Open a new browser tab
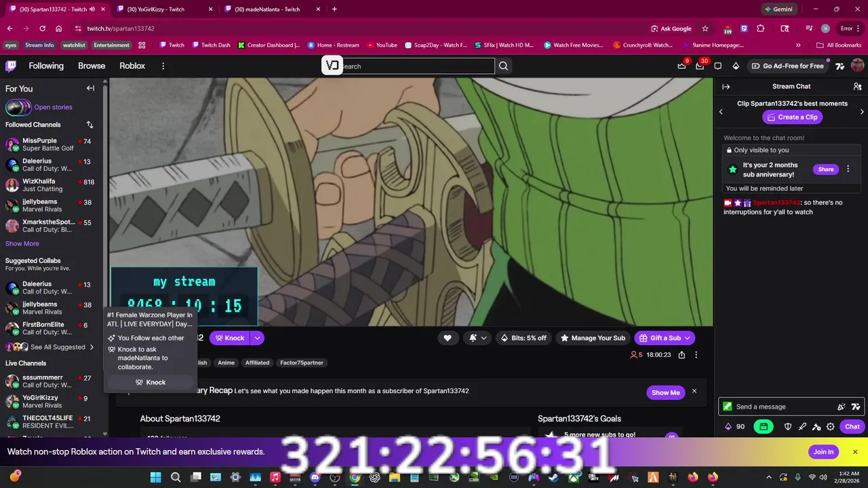 [x=334, y=9]
